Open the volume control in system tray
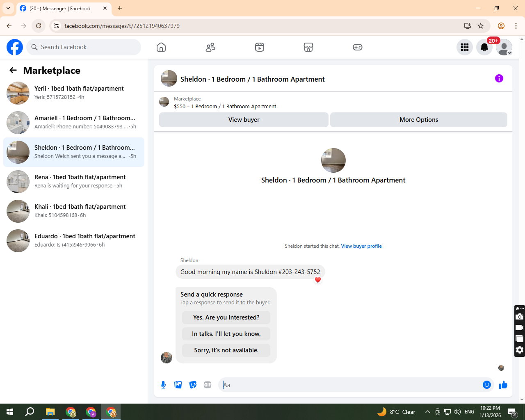Screen dimensions: 525x420 click(x=457, y=412)
